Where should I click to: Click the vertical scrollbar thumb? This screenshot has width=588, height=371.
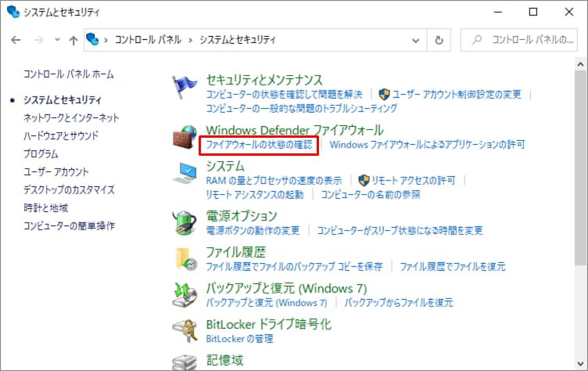(580, 168)
